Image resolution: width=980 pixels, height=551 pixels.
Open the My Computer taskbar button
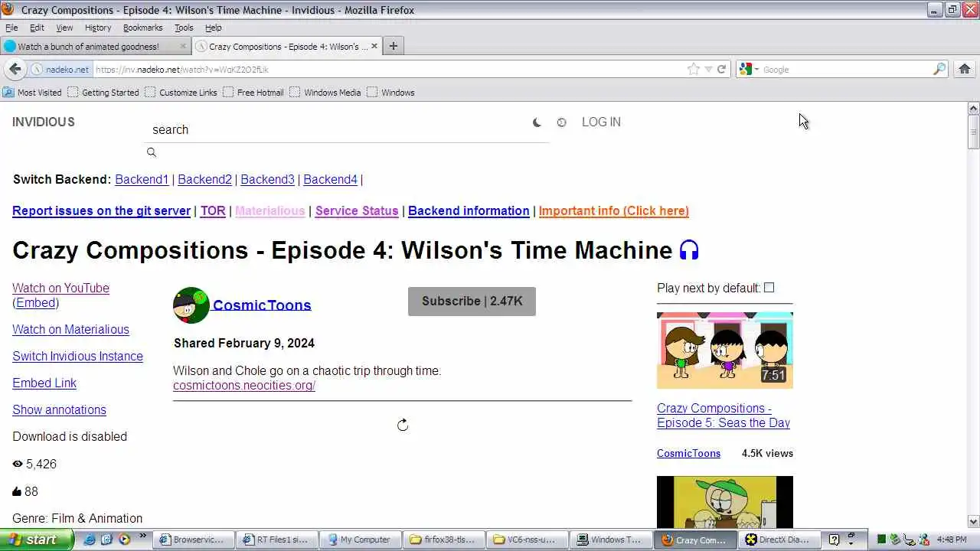[359, 540]
